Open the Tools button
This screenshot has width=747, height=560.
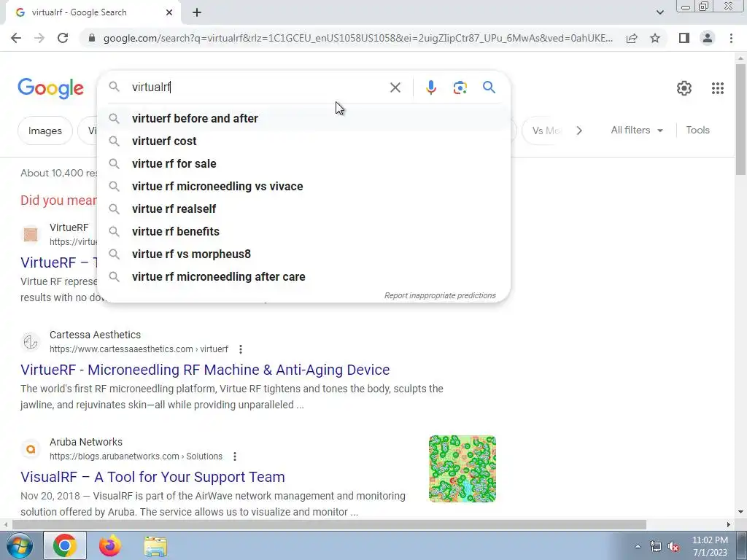click(697, 130)
